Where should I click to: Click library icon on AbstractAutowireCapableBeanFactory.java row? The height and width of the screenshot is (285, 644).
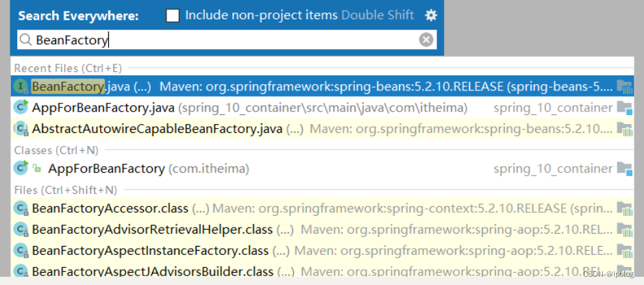(x=625, y=129)
